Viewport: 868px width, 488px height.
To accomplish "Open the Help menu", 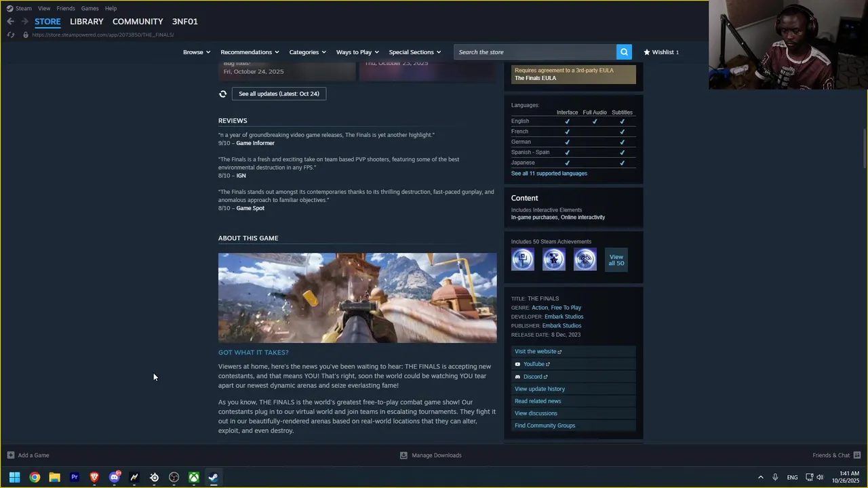I will point(111,8).
